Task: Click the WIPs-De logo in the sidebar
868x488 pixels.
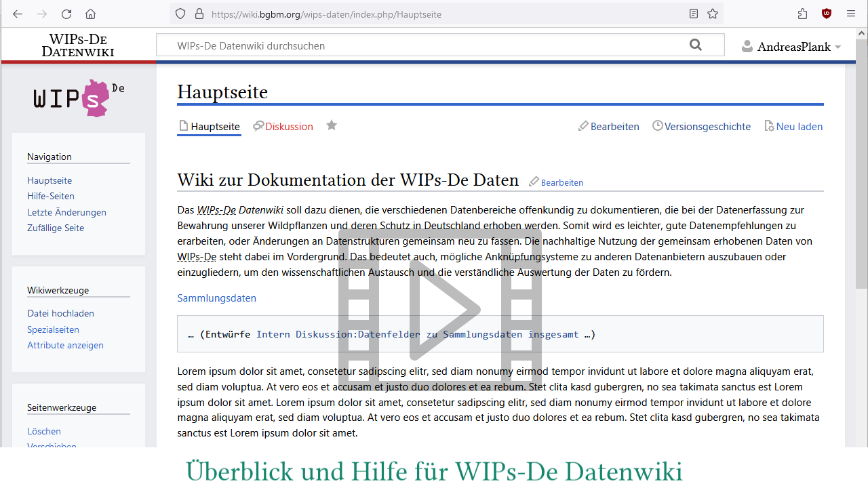Action: pyautogui.click(x=79, y=98)
